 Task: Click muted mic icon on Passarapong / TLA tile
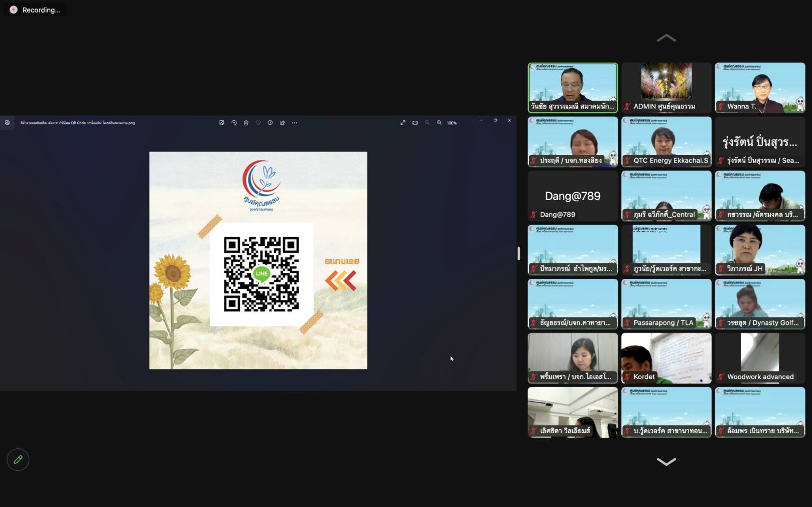pyautogui.click(x=627, y=323)
